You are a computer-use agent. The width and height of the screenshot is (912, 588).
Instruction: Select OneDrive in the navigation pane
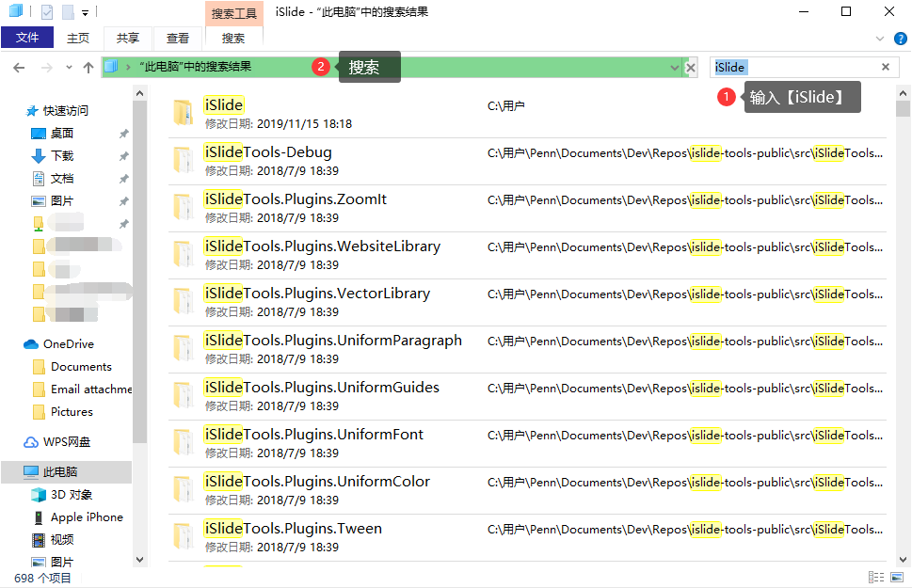(x=68, y=344)
